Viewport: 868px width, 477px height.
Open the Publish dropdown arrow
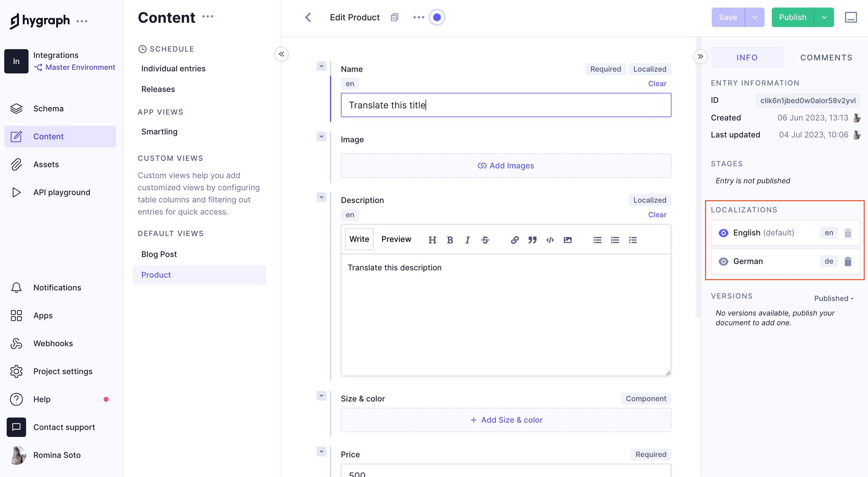pos(824,17)
